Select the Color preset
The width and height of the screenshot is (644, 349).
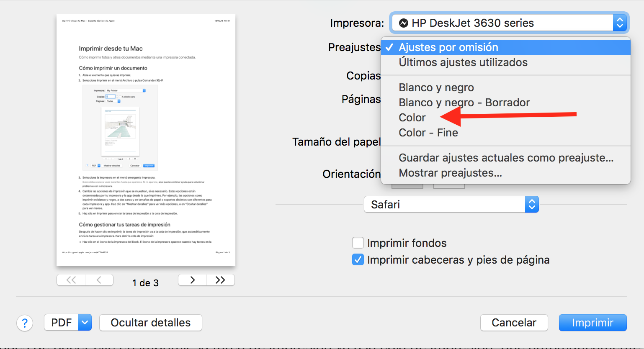(412, 118)
